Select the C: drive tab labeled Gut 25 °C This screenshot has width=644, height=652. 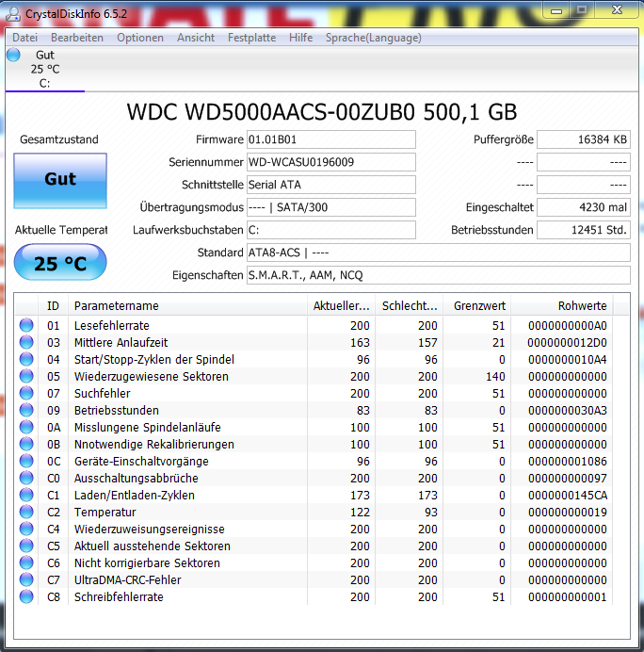[x=45, y=69]
